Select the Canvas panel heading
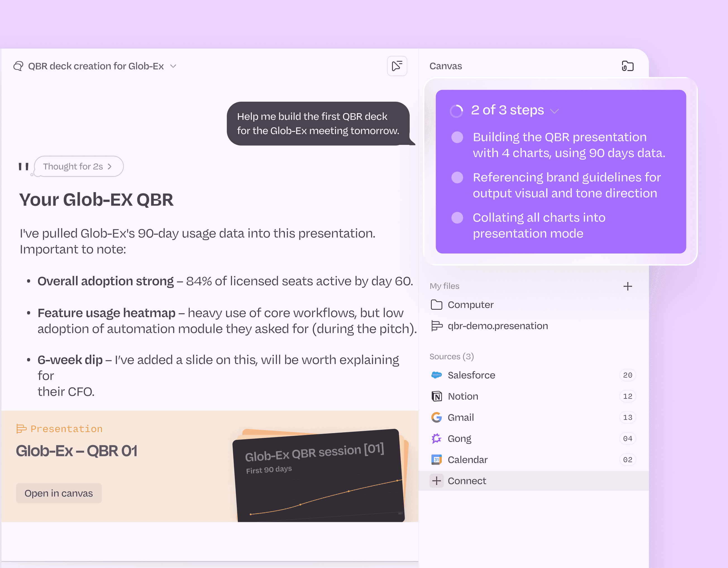This screenshot has width=728, height=568. [x=446, y=66]
